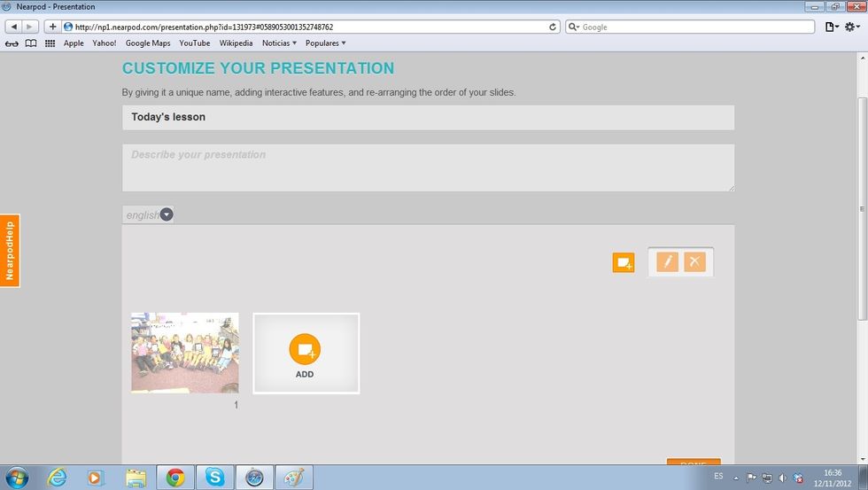Open Paint from the taskbar
868x490 pixels.
click(x=294, y=478)
